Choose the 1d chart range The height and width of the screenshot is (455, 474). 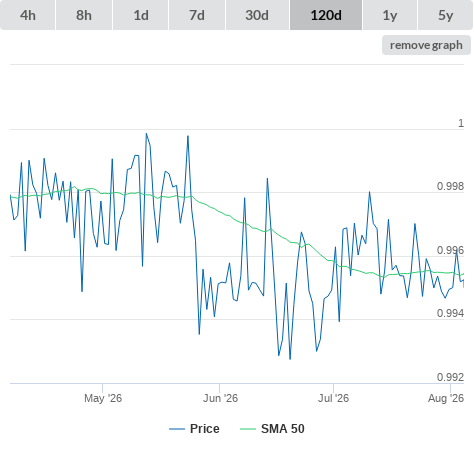pos(141,15)
